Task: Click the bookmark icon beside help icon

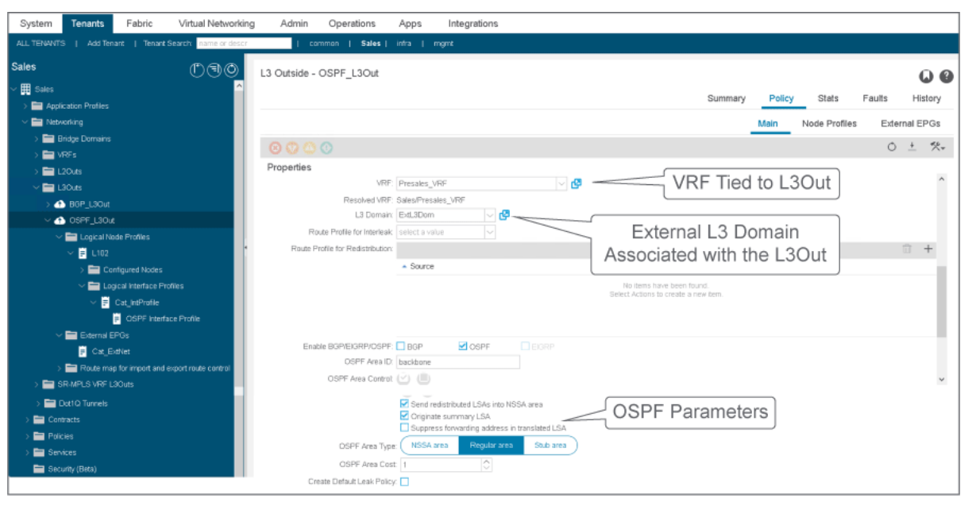Action: (926, 76)
